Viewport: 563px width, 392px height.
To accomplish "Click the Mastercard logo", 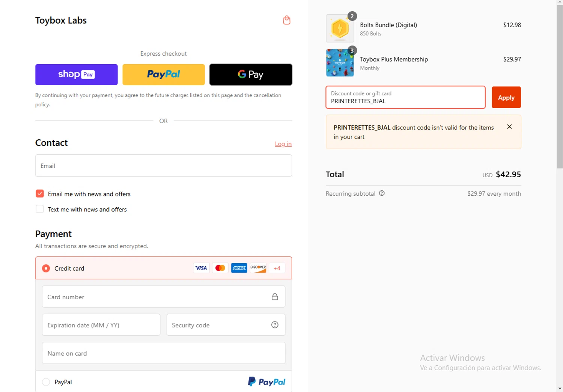I will pyautogui.click(x=220, y=268).
